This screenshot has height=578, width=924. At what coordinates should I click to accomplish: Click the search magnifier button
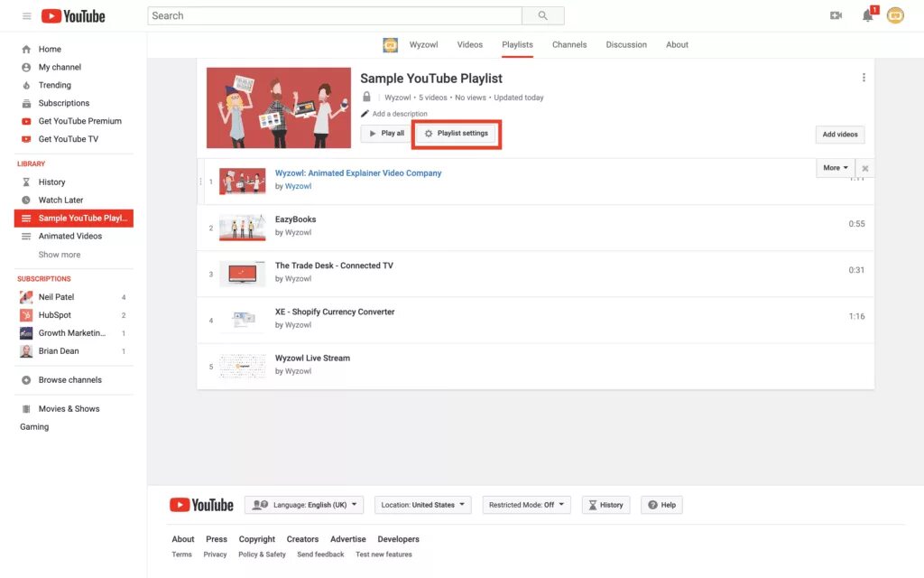point(542,16)
